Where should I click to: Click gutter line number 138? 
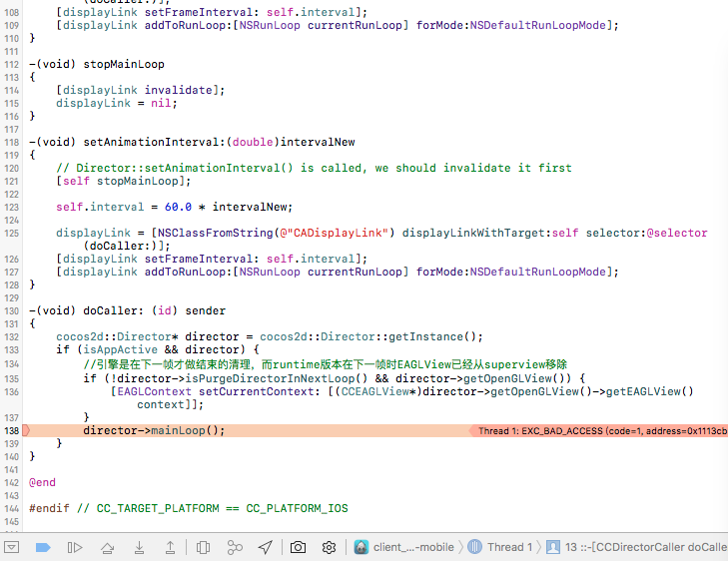point(12,431)
